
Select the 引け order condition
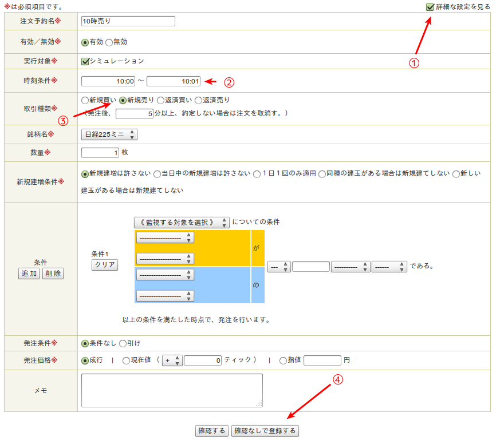click(122, 344)
